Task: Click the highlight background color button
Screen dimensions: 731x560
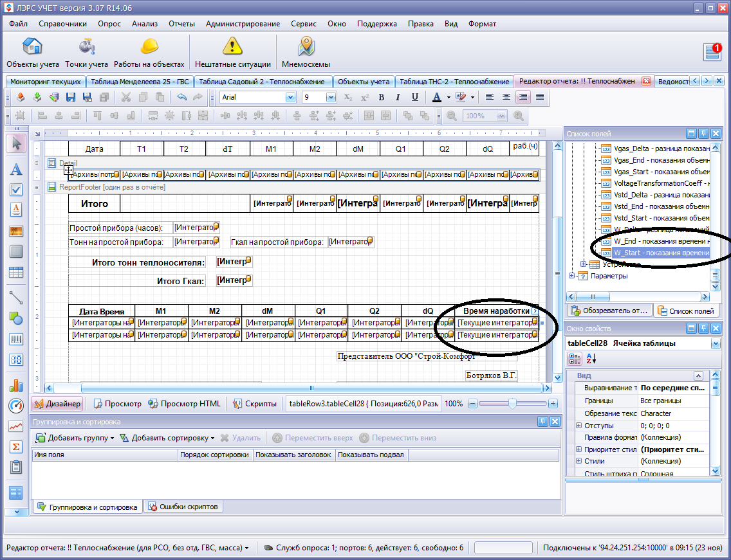Action: click(x=461, y=97)
